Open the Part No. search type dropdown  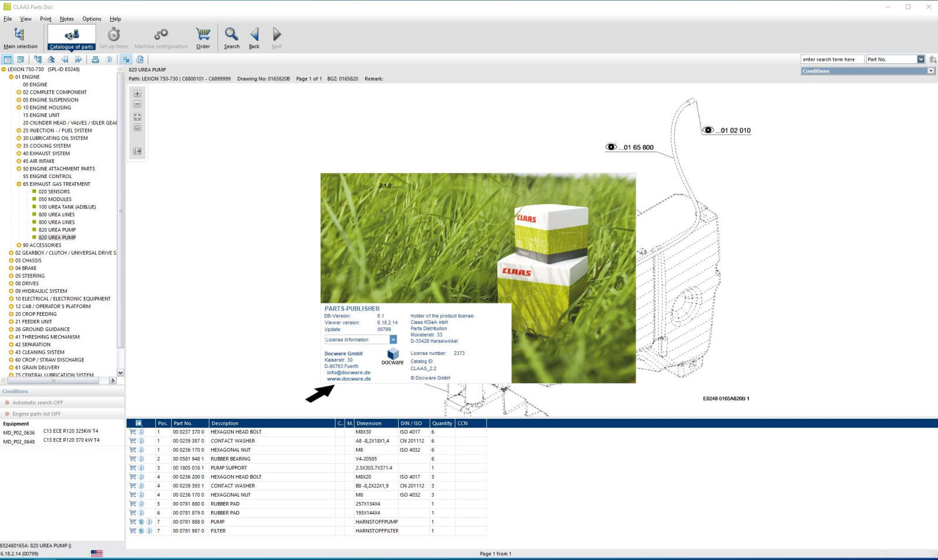point(920,59)
